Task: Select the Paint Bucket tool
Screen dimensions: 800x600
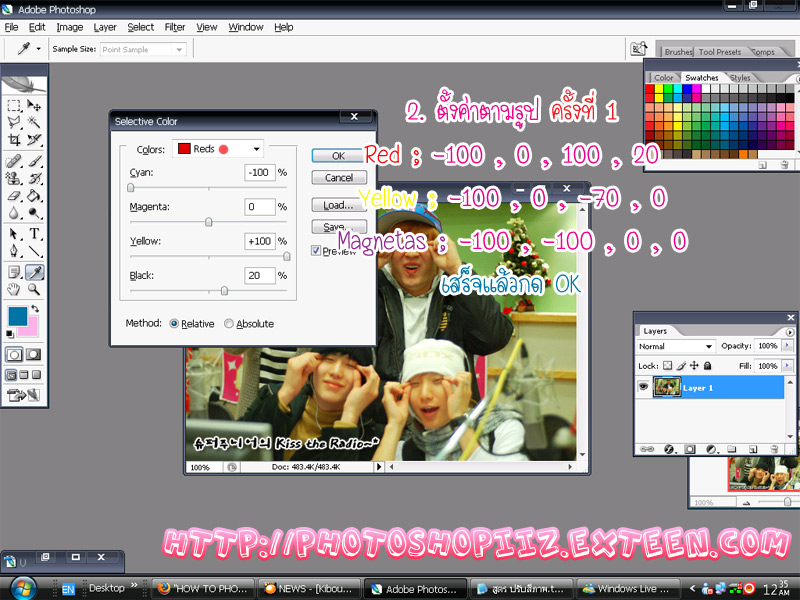Action: tap(34, 195)
